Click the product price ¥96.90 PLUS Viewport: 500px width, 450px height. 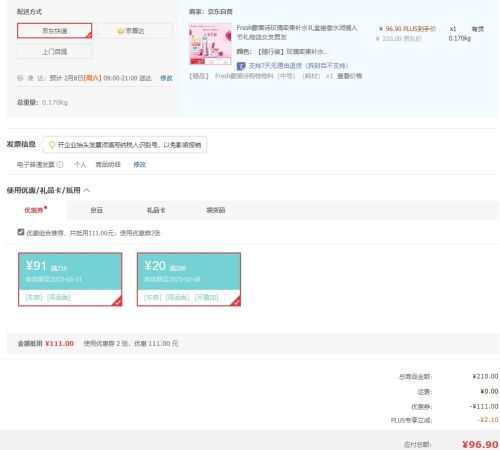point(407,29)
